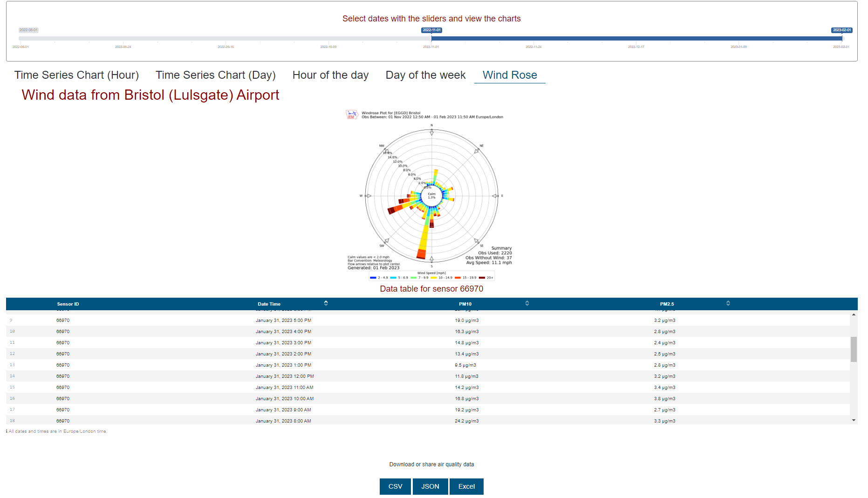Click the Wind data from Bristol Airport heading
The width and height of the screenshot is (868, 498).
click(x=150, y=95)
